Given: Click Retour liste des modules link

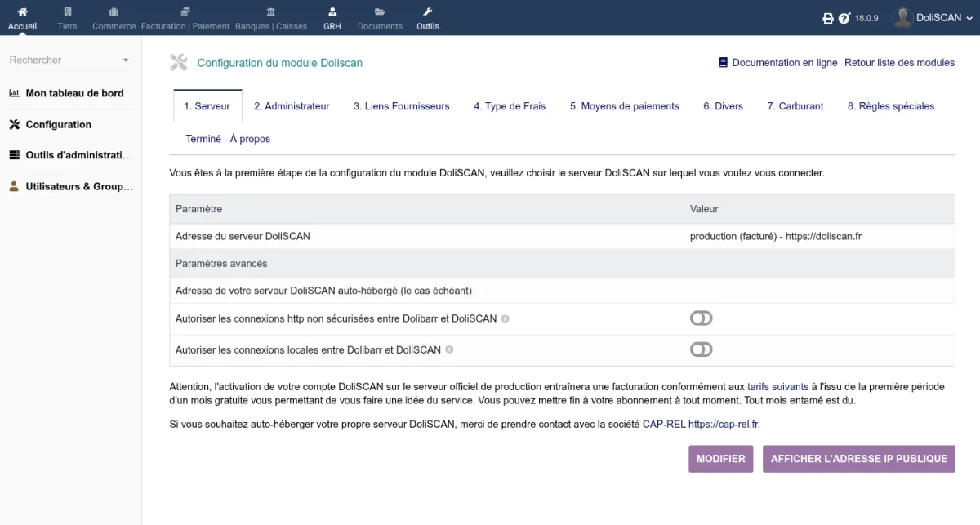Looking at the screenshot, I should 899,62.
